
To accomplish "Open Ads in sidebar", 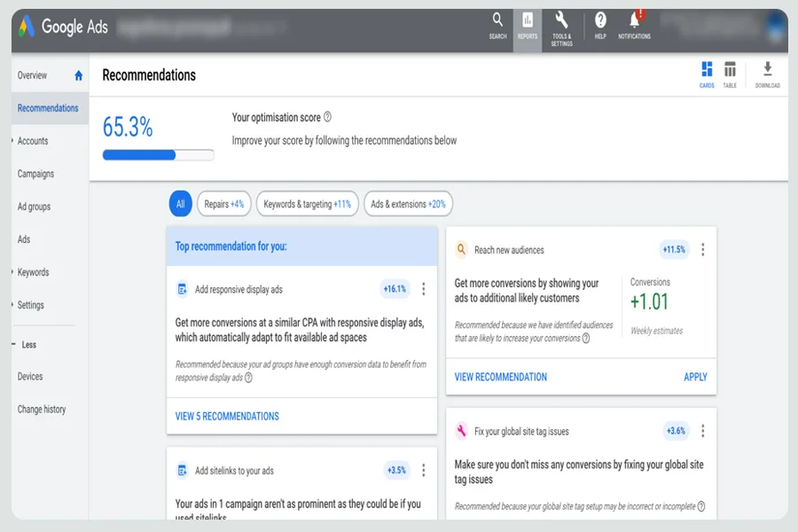I will 24,239.
